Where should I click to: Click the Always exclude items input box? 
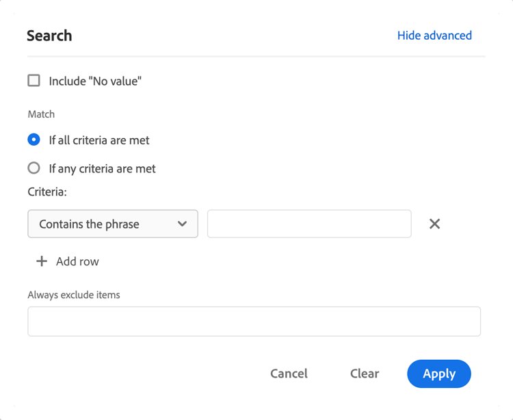254,321
